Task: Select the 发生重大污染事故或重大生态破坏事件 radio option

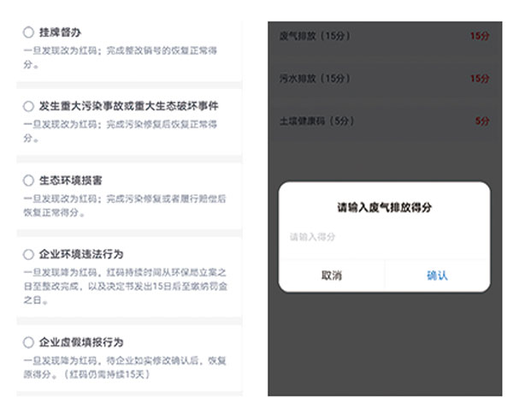Action: point(28,106)
